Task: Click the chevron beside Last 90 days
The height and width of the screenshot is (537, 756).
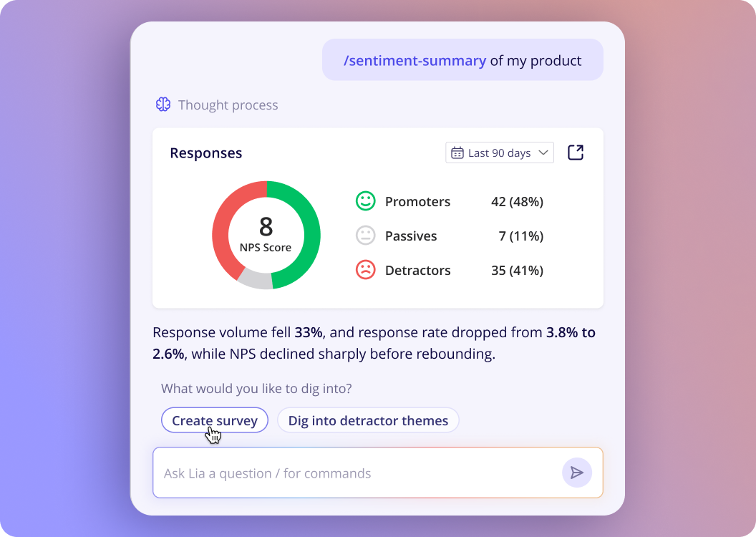Action: 543,153
